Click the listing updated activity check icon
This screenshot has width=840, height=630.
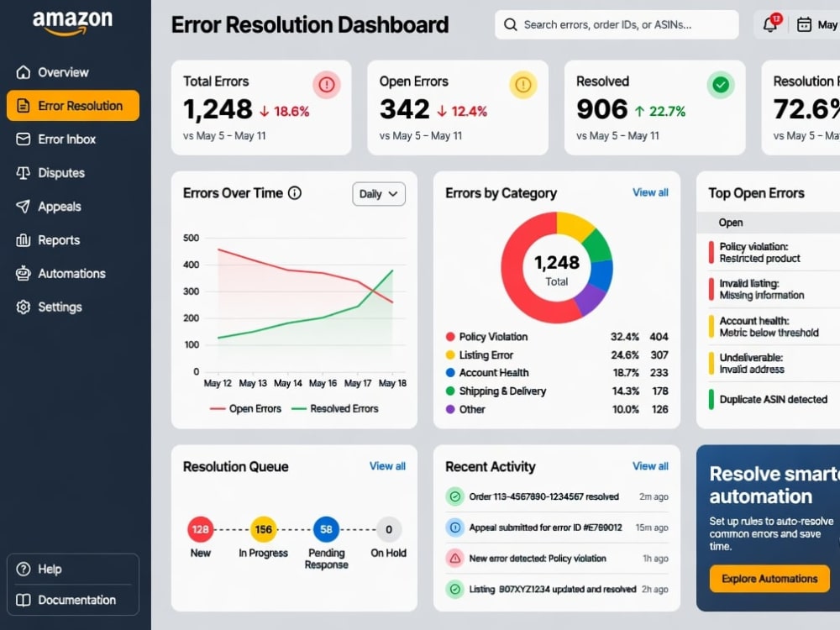(x=454, y=590)
